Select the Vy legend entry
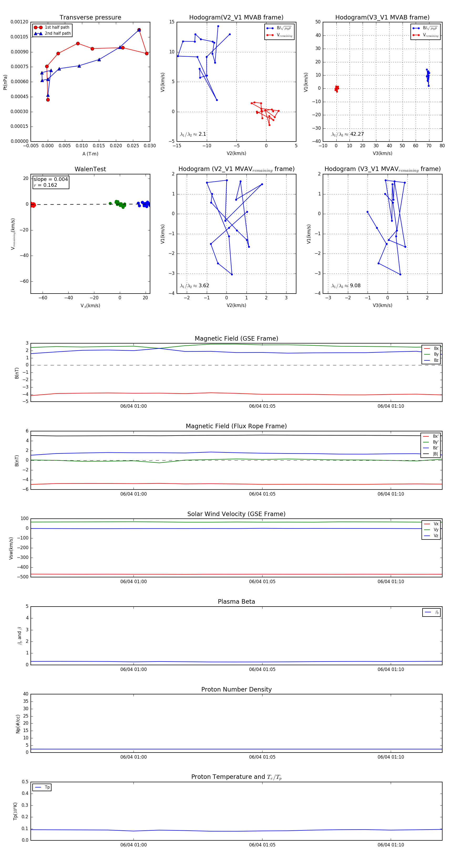473x868 pixels. click(x=431, y=530)
